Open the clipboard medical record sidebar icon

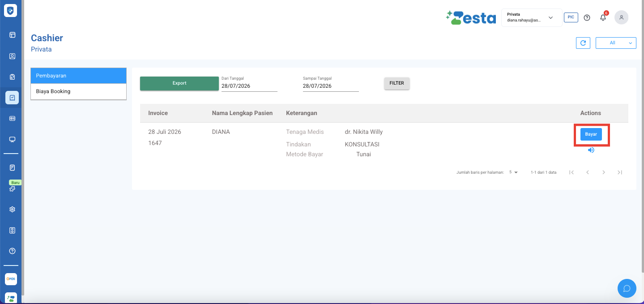click(x=12, y=77)
